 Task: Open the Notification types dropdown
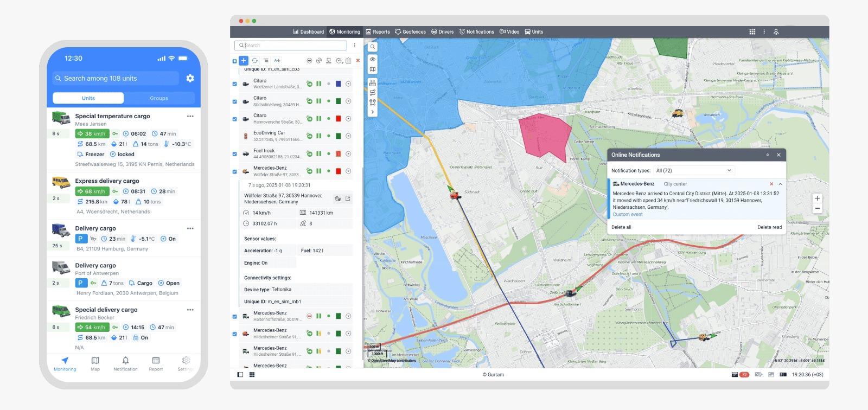coord(693,170)
